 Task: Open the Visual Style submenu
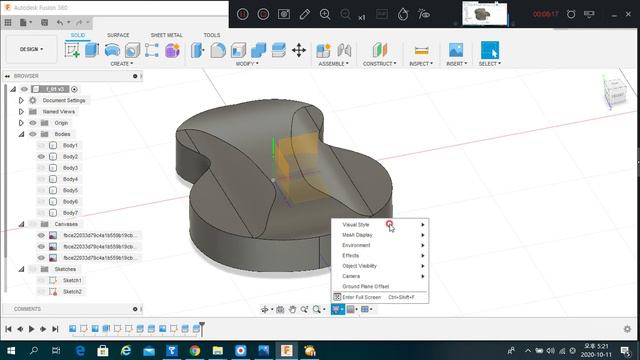[380, 224]
